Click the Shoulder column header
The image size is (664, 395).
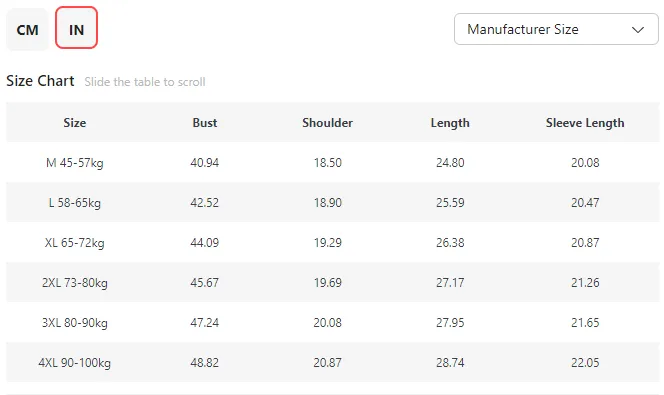point(327,123)
